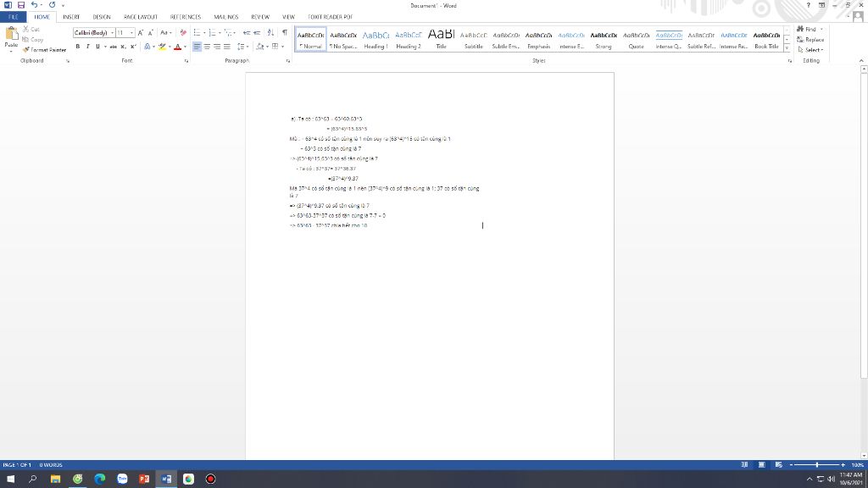The image size is (868, 488).
Task: Grow the font size
Action: point(141,33)
